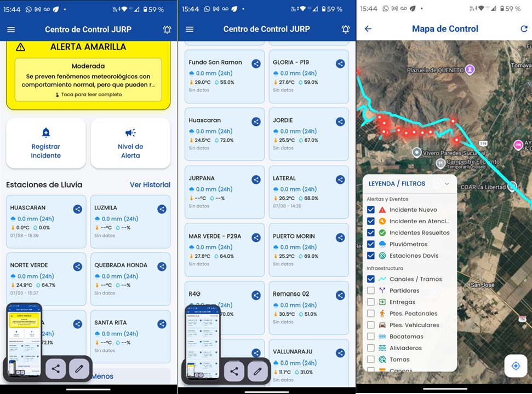Open Nivel de Alerta
Screen dimensions: 532x394
[x=130, y=143]
